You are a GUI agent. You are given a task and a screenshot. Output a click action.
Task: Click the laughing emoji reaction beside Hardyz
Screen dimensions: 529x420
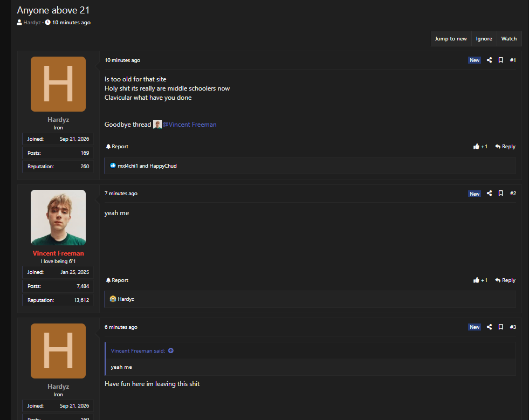coord(113,299)
